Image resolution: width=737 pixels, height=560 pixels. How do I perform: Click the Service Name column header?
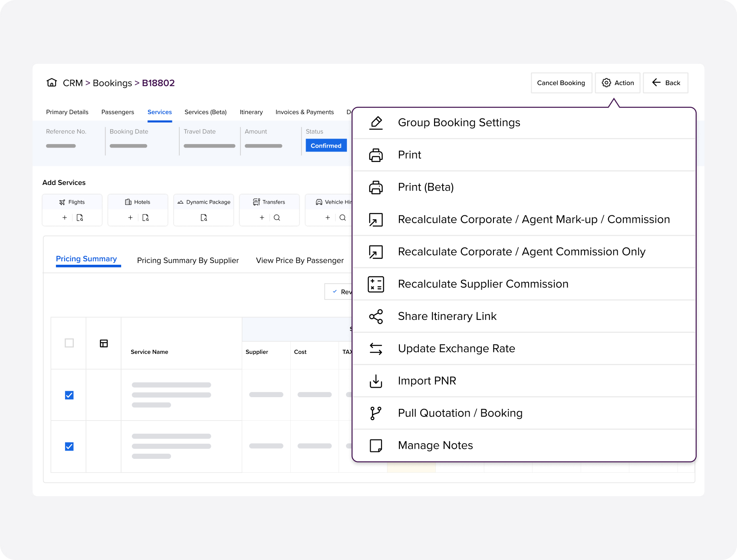(x=149, y=352)
